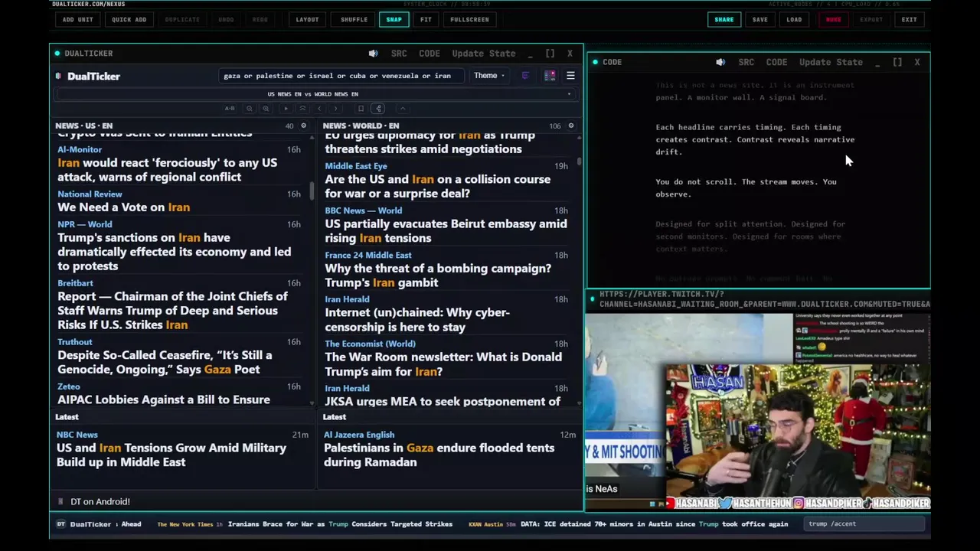Click the US news column scrollbar
Viewport: 980px width, 551px height.
click(x=312, y=191)
